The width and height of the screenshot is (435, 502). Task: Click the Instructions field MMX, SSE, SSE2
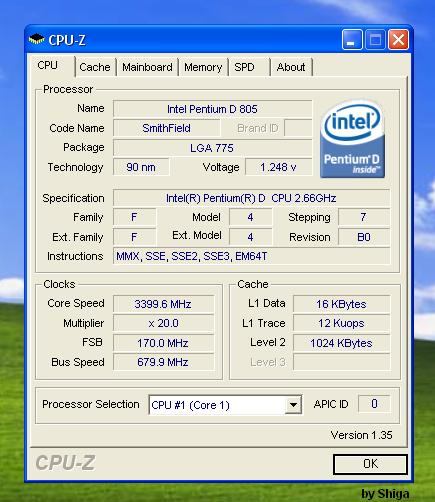coord(251,256)
